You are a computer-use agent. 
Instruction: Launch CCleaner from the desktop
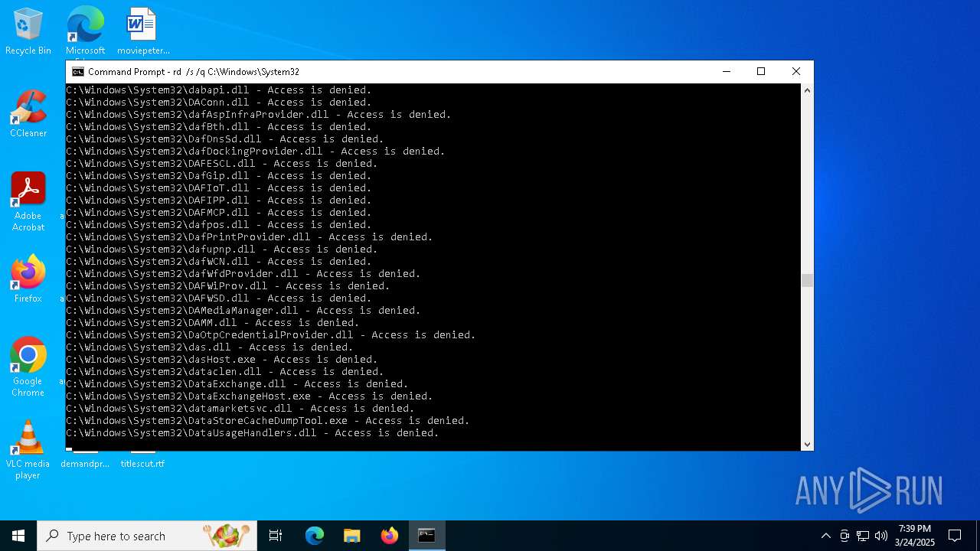coord(28,114)
